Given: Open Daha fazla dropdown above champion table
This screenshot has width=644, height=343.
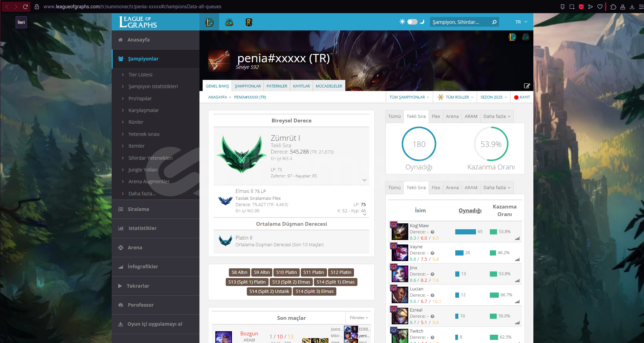Looking at the screenshot, I should click(x=497, y=188).
